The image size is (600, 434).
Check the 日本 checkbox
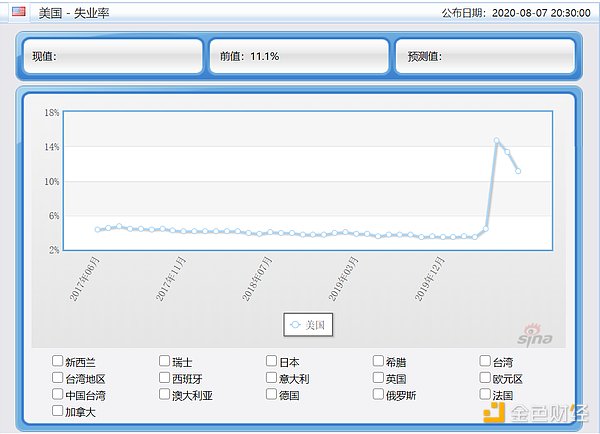tap(272, 362)
